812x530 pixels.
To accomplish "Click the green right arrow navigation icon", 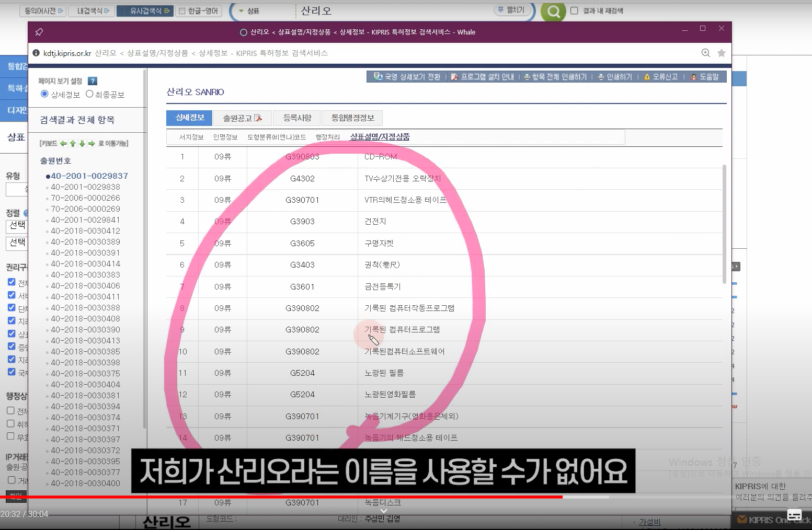I will point(92,143).
